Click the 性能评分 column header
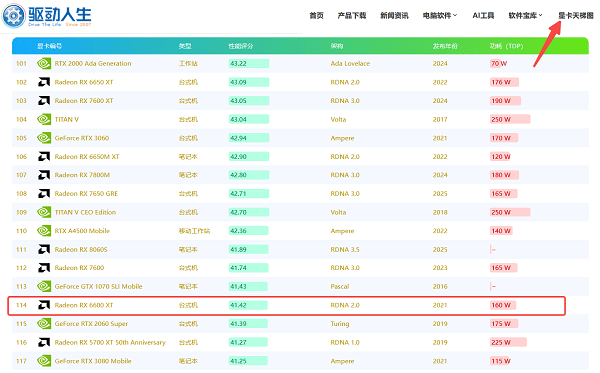Image resolution: width=600 pixels, height=373 pixels. coord(241,46)
